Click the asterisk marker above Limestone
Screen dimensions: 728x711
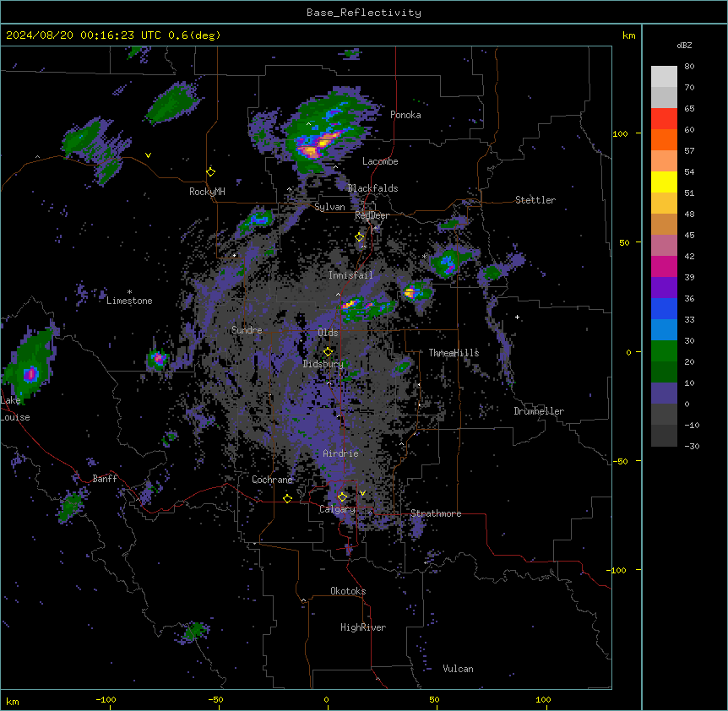129,292
